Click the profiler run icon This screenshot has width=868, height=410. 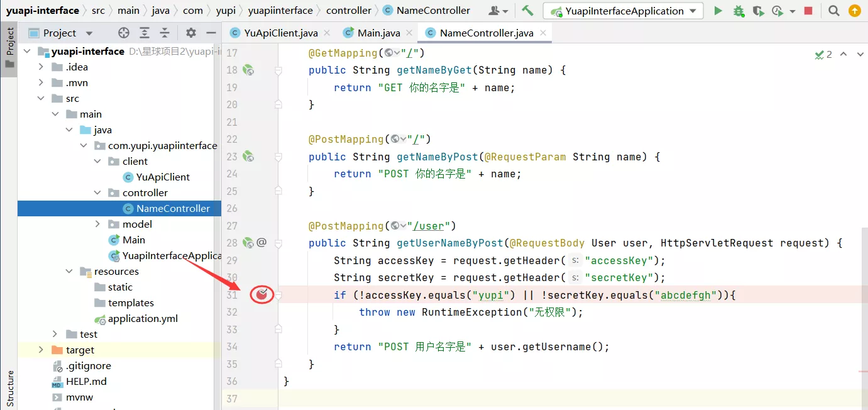(x=777, y=11)
